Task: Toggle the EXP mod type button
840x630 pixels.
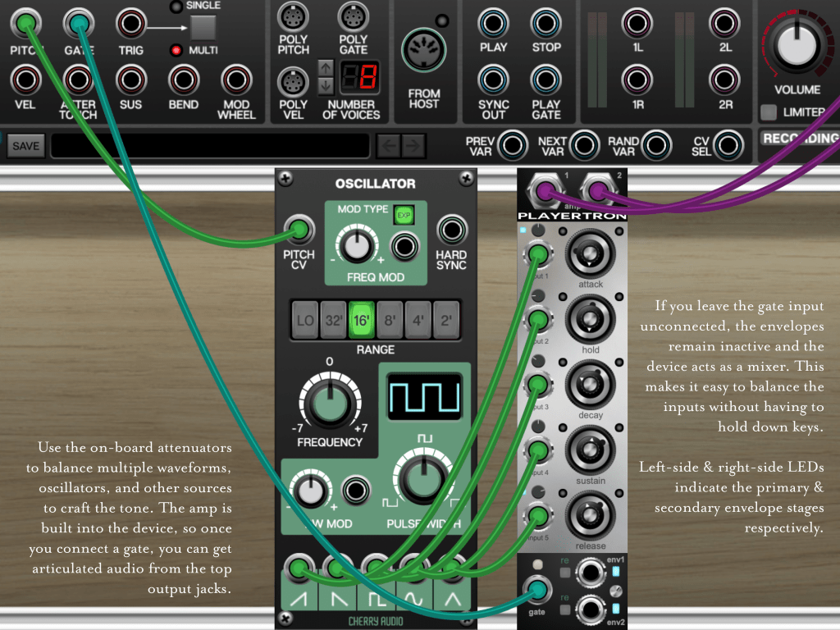Action: click(403, 215)
